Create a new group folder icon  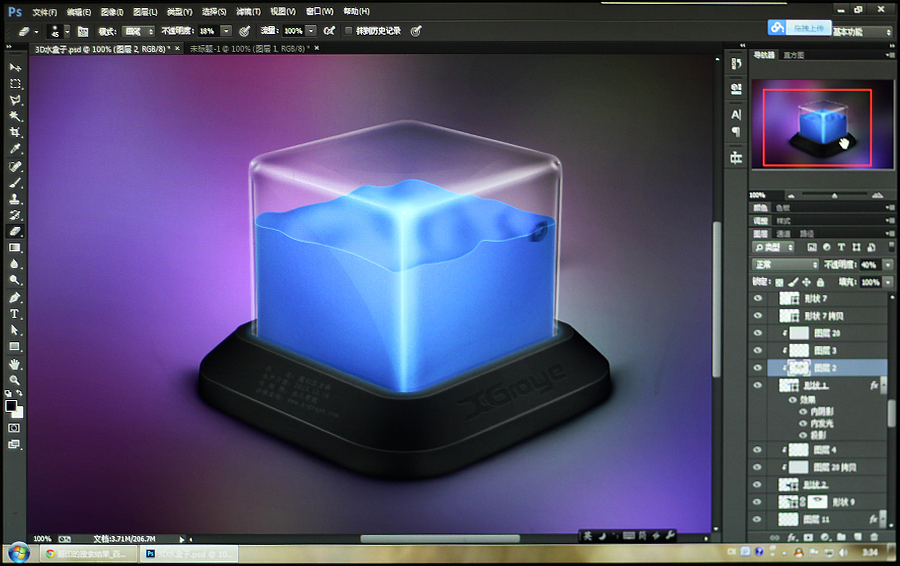[x=841, y=537]
